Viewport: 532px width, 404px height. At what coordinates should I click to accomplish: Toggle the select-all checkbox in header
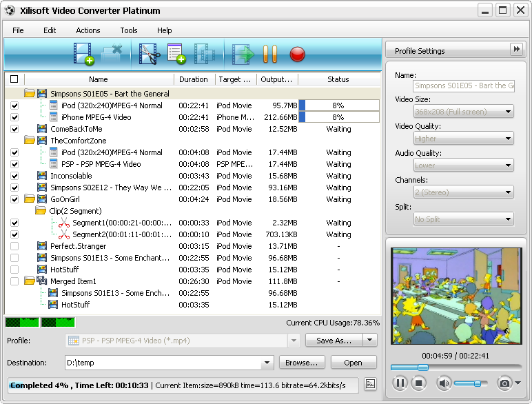pyautogui.click(x=14, y=79)
